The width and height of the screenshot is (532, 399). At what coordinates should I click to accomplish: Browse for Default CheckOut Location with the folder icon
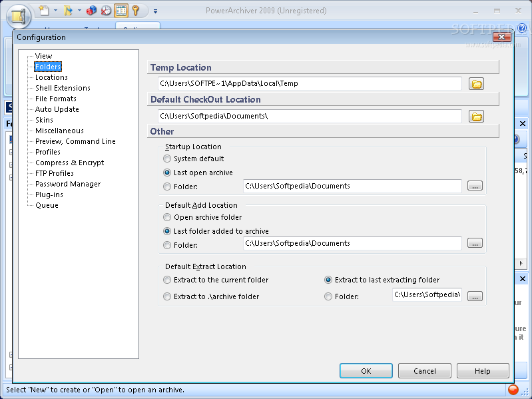click(476, 117)
